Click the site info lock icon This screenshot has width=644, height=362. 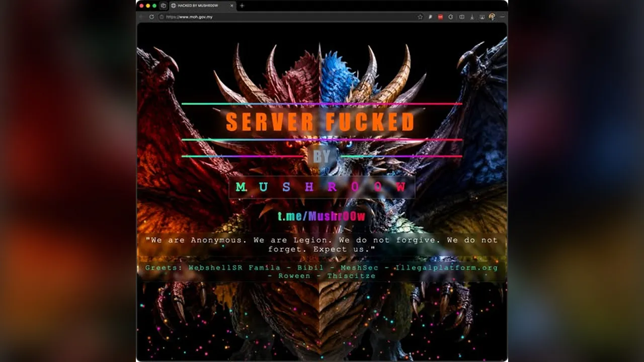pyautogui.click(x=162, y=17)
